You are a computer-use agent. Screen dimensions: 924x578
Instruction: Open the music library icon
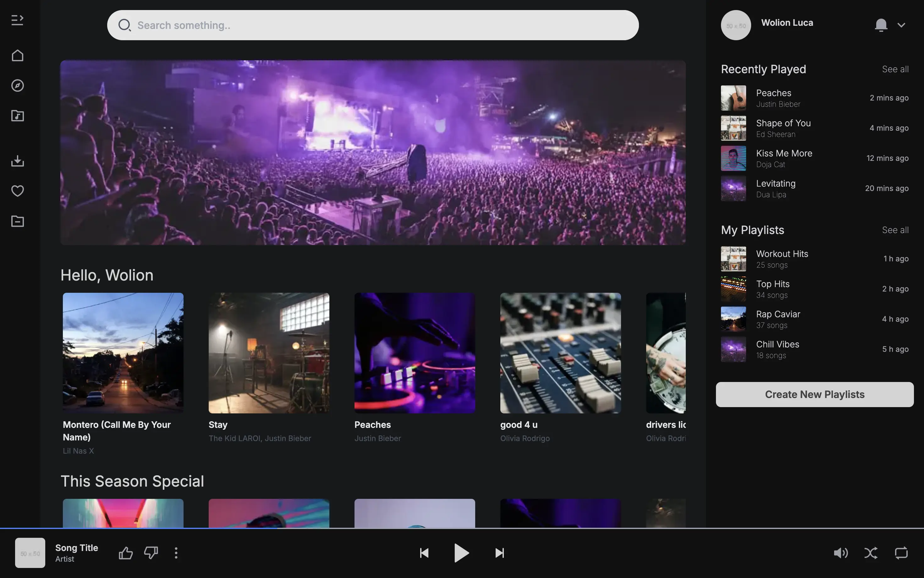(x=17, y=116)
